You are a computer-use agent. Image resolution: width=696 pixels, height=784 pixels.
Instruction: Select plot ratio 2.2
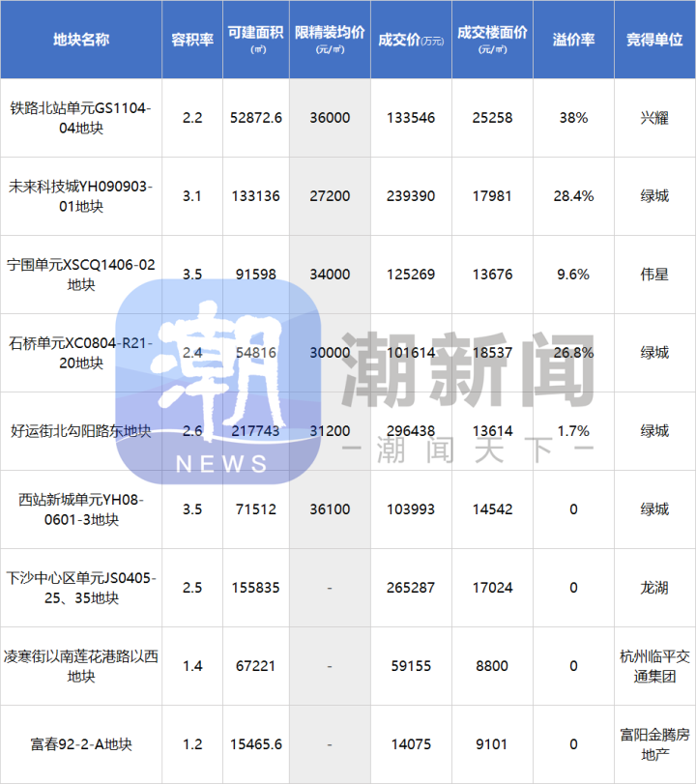tap(192, 118)
